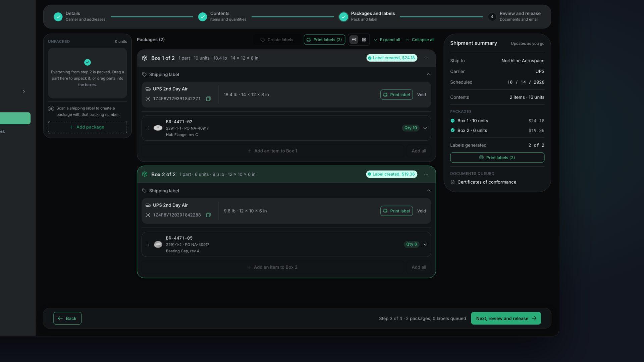The height and width of the screenshot is (362, 644).
Task: Click the Box 2 of 2 package icon
Action: click(145, 174)
